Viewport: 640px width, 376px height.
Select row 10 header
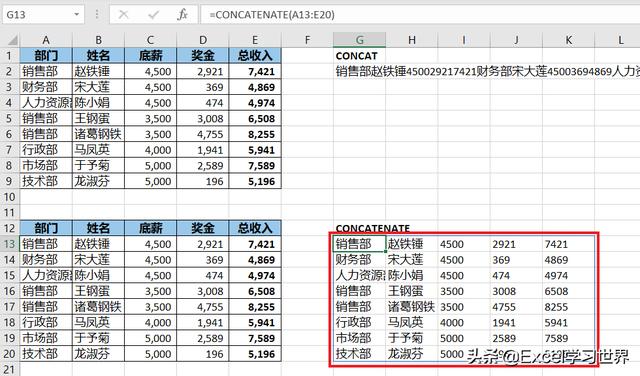coord(10,197)
